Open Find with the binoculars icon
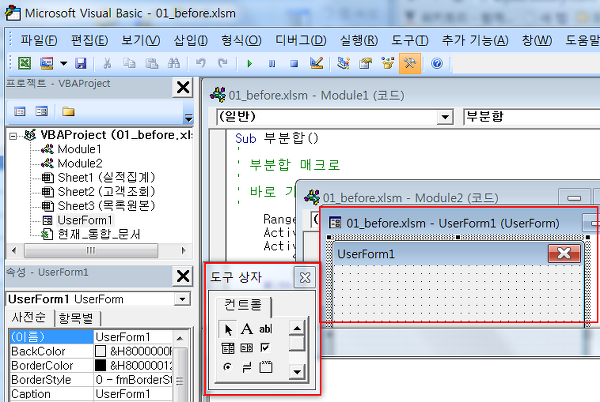 pyautogui.click(x=174, y=63)
